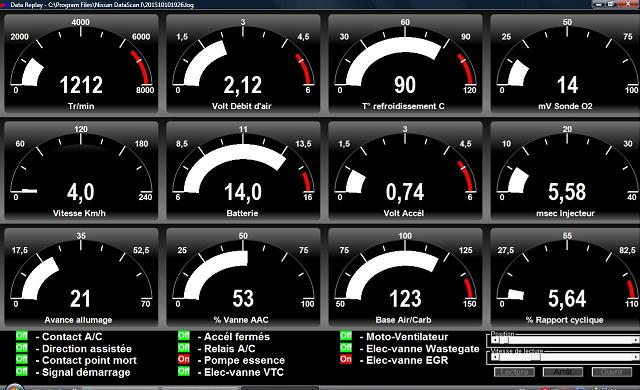
Task: Click the Position scrollbar left arrow
Action: click(495, 340)
